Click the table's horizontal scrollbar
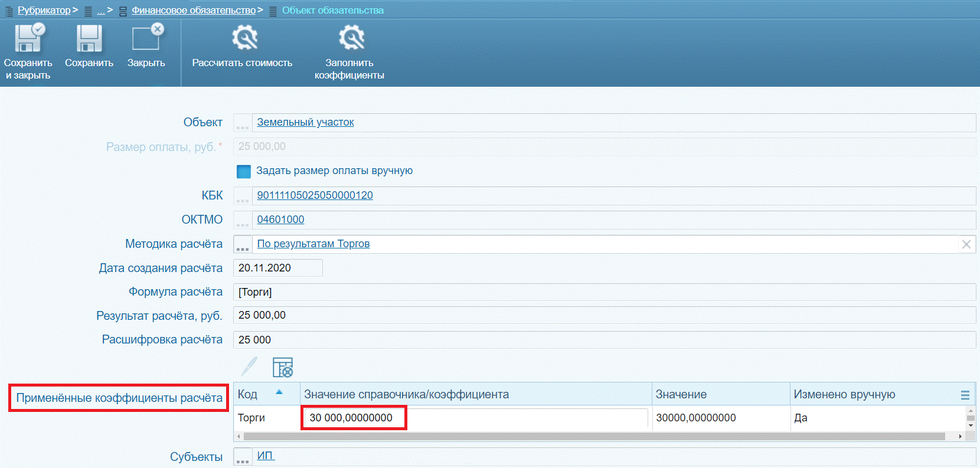Image resolution: width=980 pixels, height=468 pixels. pos(594,437)
